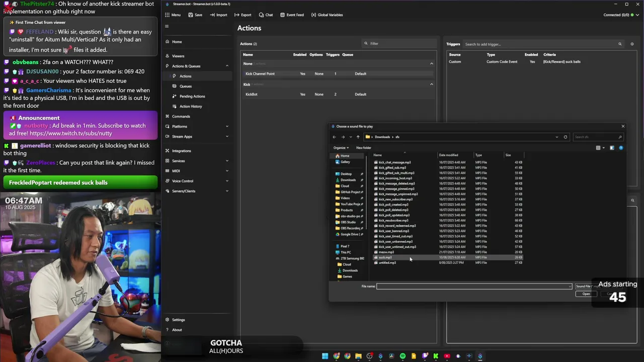Click New folder in the file dialog
The height and width of the screenshot is (362, 644).
point(363,148)
